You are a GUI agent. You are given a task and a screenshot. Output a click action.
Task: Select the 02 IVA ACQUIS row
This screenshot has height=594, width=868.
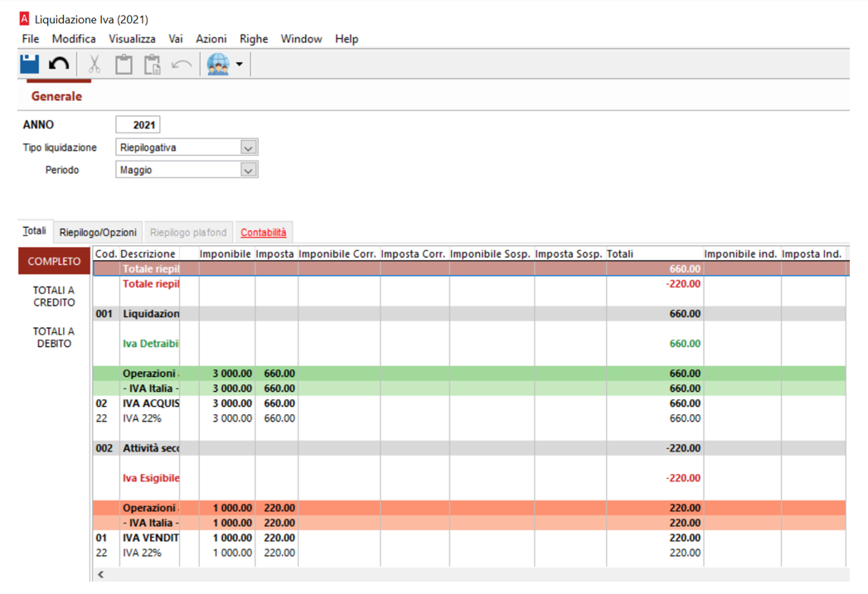(x=469, y=403)
